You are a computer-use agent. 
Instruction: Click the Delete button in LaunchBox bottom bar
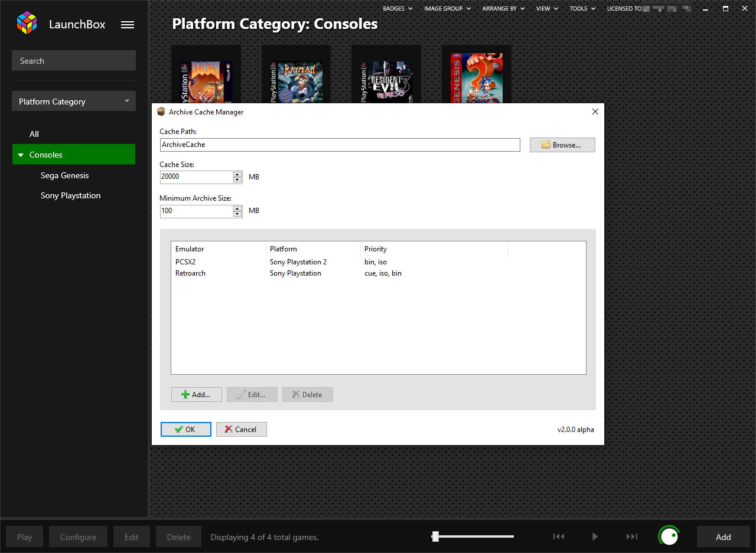tap(179, 536)
